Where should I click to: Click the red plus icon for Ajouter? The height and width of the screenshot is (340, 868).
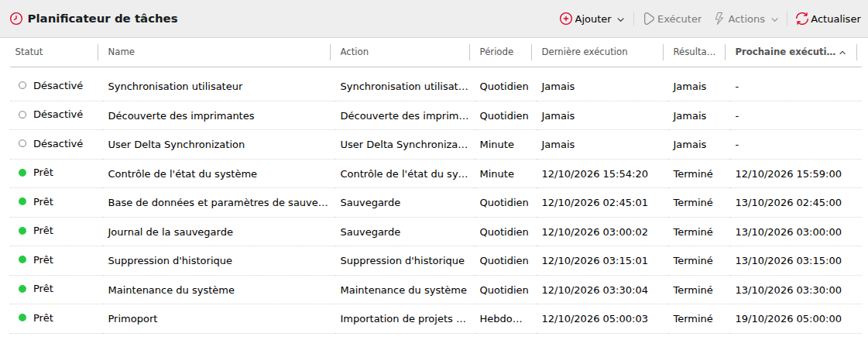(x=566, y=19)
